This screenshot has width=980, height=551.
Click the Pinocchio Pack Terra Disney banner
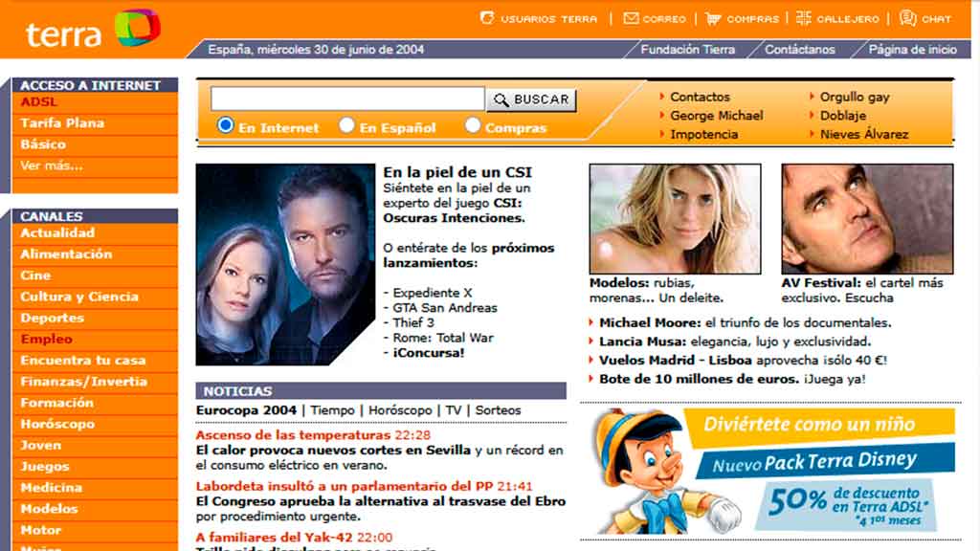770,471
